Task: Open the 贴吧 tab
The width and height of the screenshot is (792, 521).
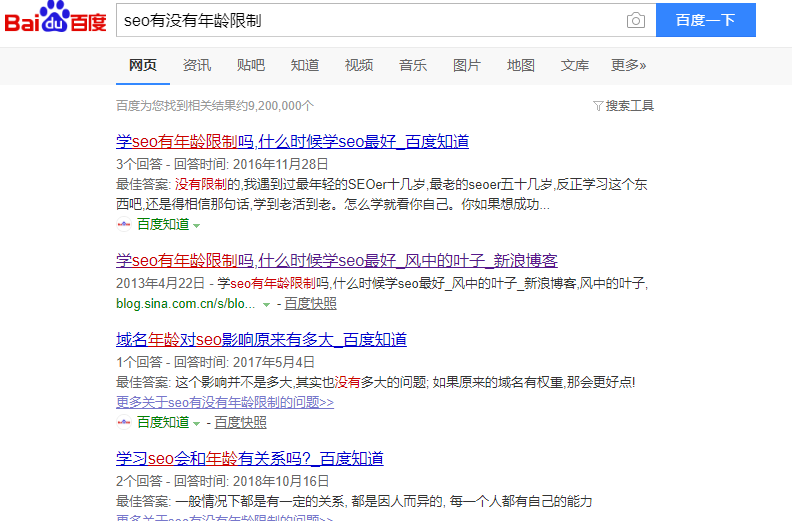Action: 251,65
